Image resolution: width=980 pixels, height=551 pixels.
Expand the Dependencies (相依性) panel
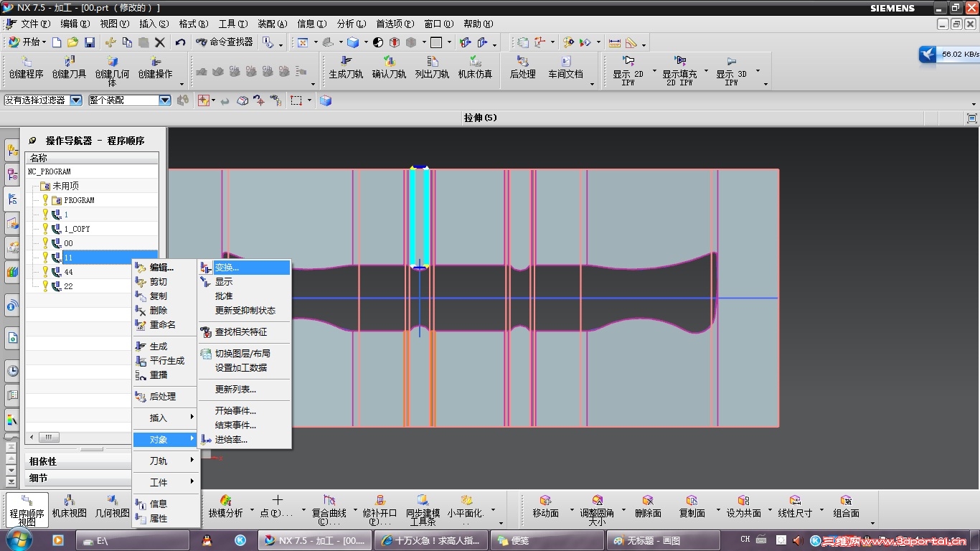43,461
